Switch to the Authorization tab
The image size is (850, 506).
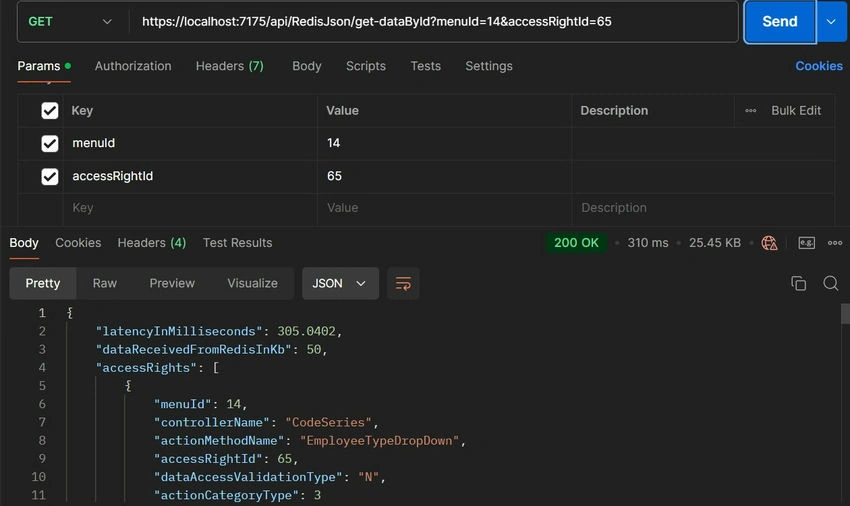click(133, 66)
